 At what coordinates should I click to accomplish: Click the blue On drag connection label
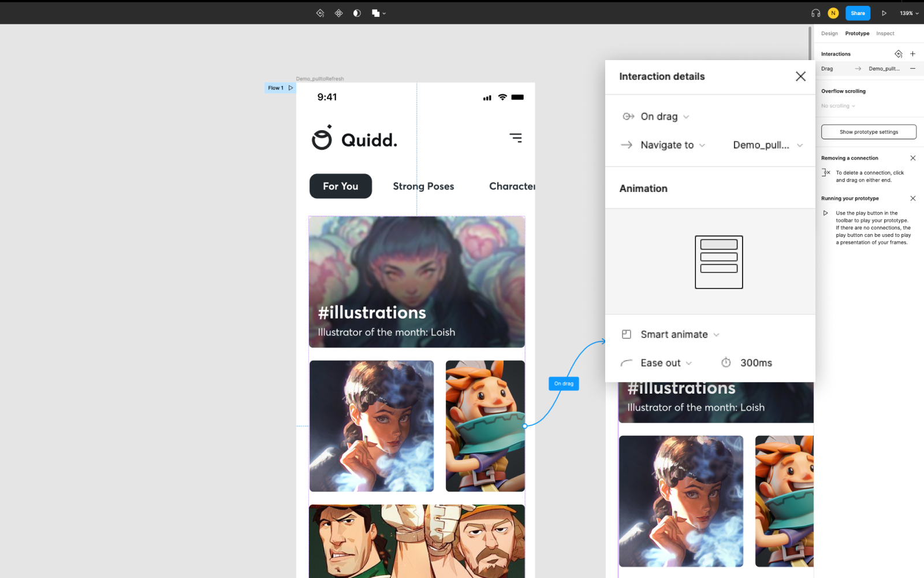pos(564,384)
